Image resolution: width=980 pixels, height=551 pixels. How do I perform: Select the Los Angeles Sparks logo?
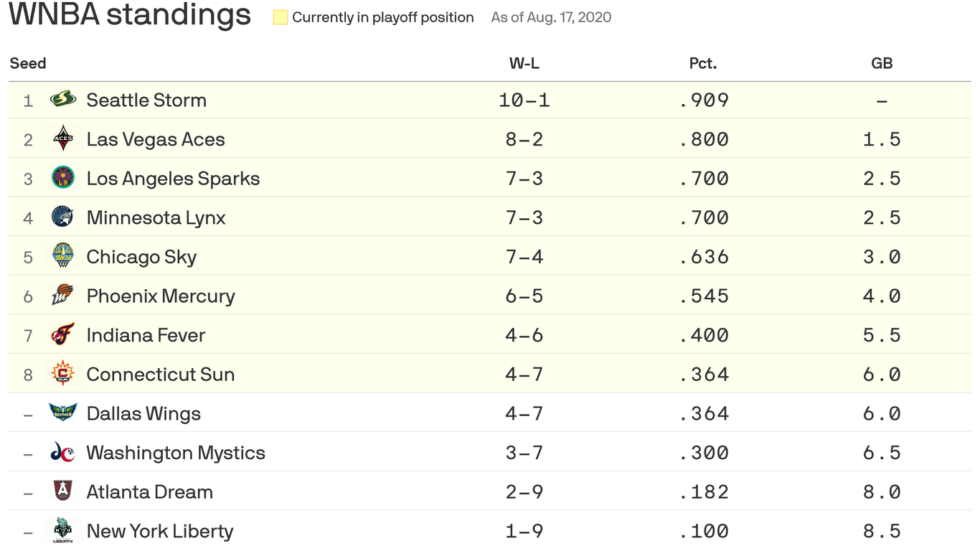(63, 178)
